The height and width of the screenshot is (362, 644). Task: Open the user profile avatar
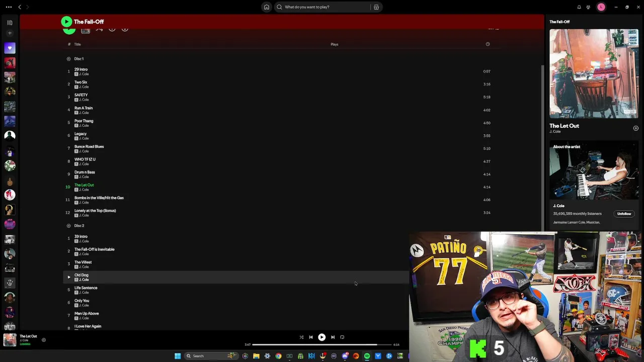pyautogui.click(x=601, y=7)
